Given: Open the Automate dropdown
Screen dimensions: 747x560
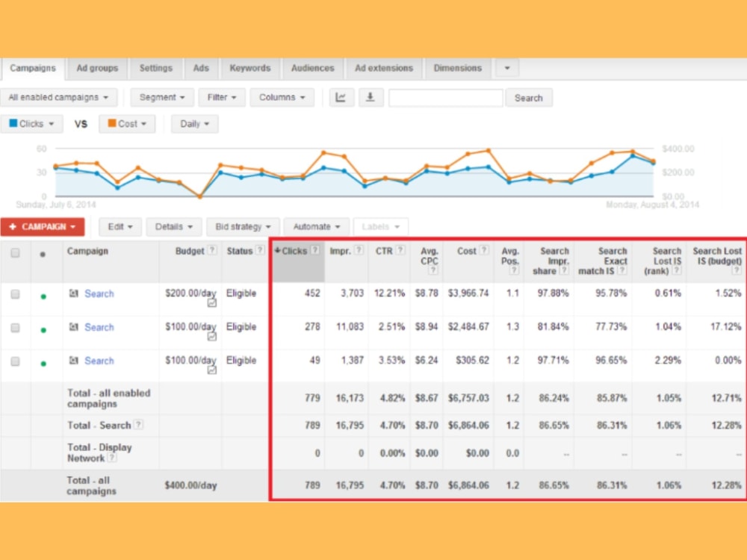Looking at the screenshot, I should point(316,227).
